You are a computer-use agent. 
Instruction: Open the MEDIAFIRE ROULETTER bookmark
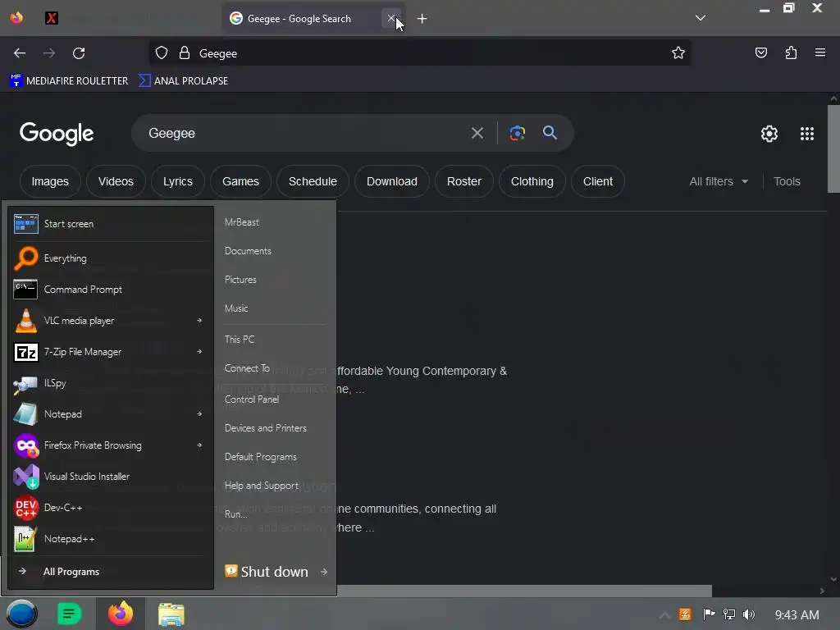[x=69, y=81]
